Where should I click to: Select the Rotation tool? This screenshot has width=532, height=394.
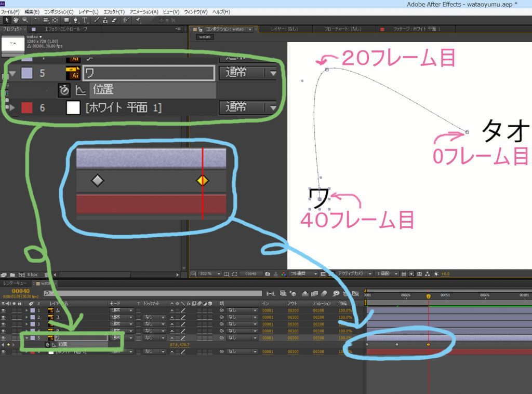pos(37,20)
